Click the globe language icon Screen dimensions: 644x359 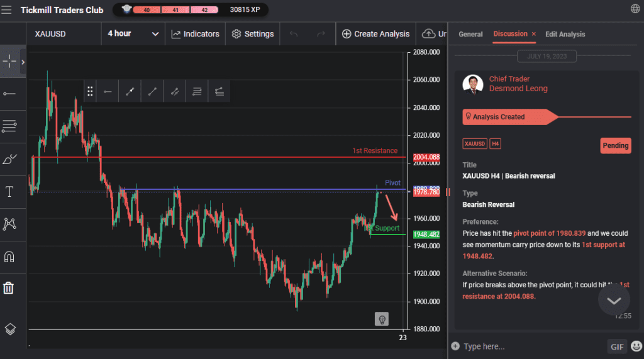click(x=635, y=9)
